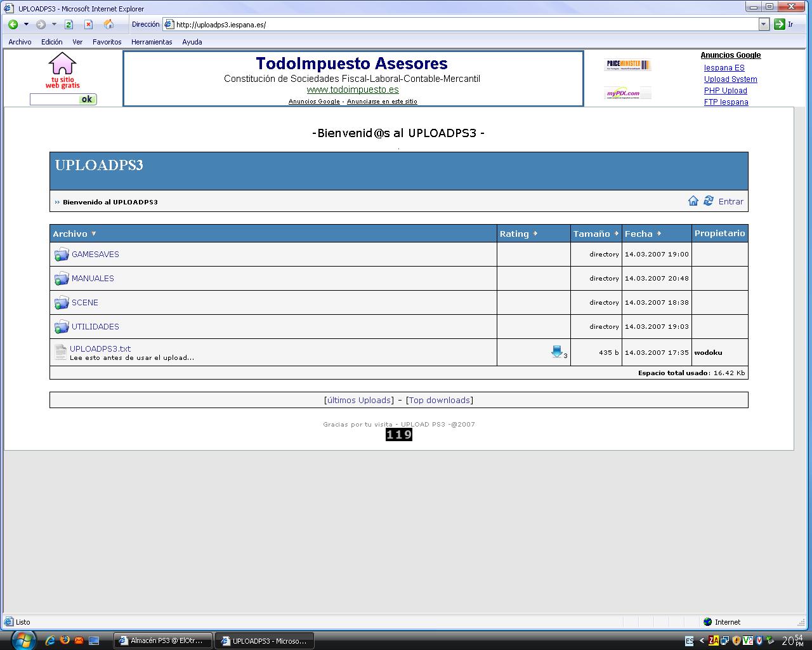
Task: Click the Ir go button
Action: (783, 25)
